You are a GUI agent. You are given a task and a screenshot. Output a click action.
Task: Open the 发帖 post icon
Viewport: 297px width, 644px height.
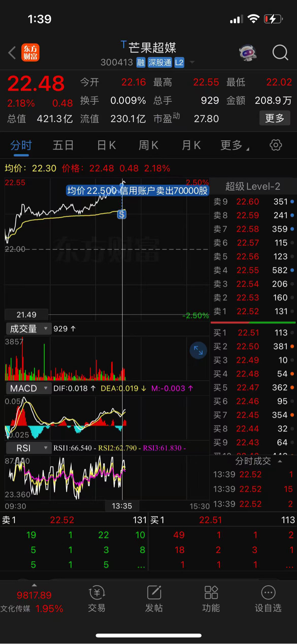pos(154,599)
